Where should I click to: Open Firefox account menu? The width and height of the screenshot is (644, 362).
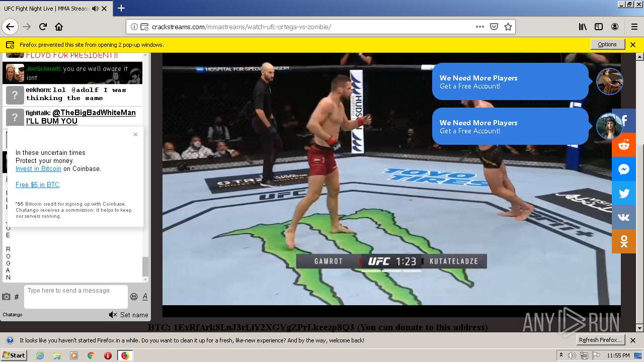coord(615,27)
